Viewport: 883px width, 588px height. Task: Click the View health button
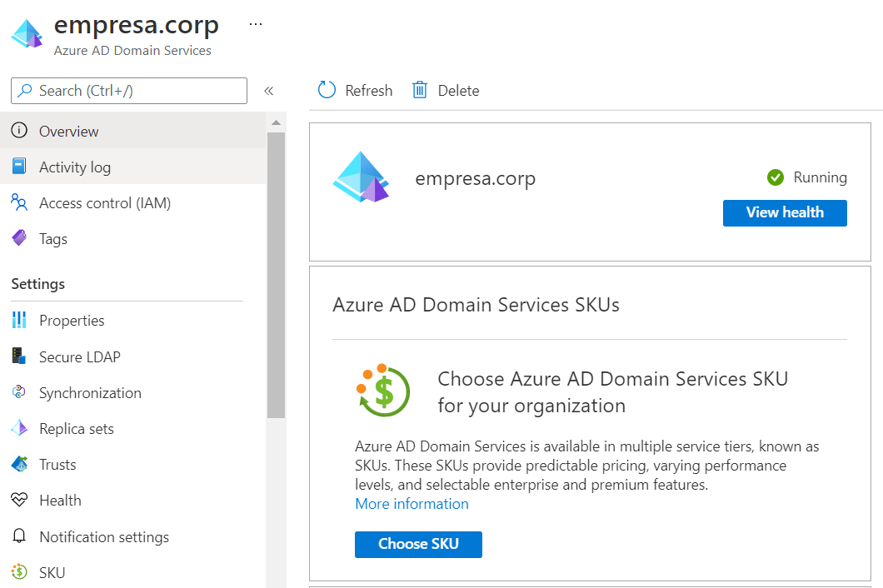pos(785,212)
